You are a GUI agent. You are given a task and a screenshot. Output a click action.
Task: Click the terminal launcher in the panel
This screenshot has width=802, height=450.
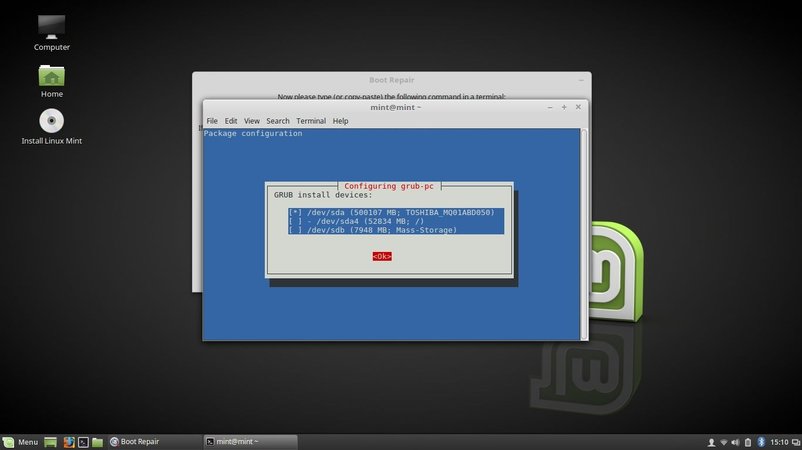(x=83, y=441)
